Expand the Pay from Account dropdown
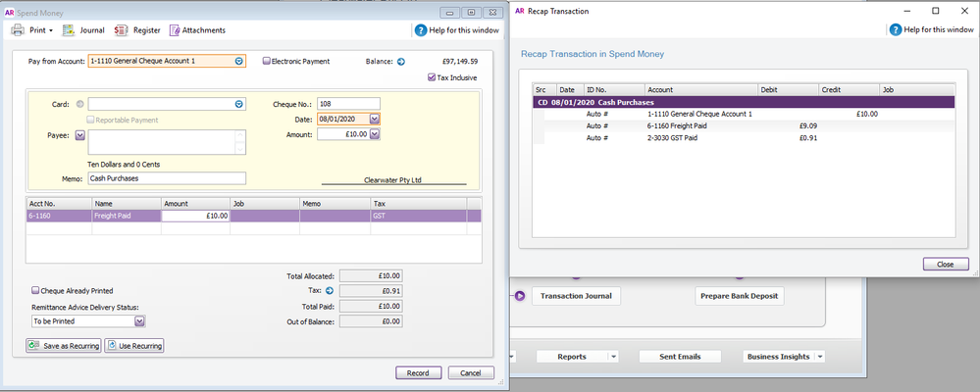Viewport: 980px width, 392px height. point(238,62)
